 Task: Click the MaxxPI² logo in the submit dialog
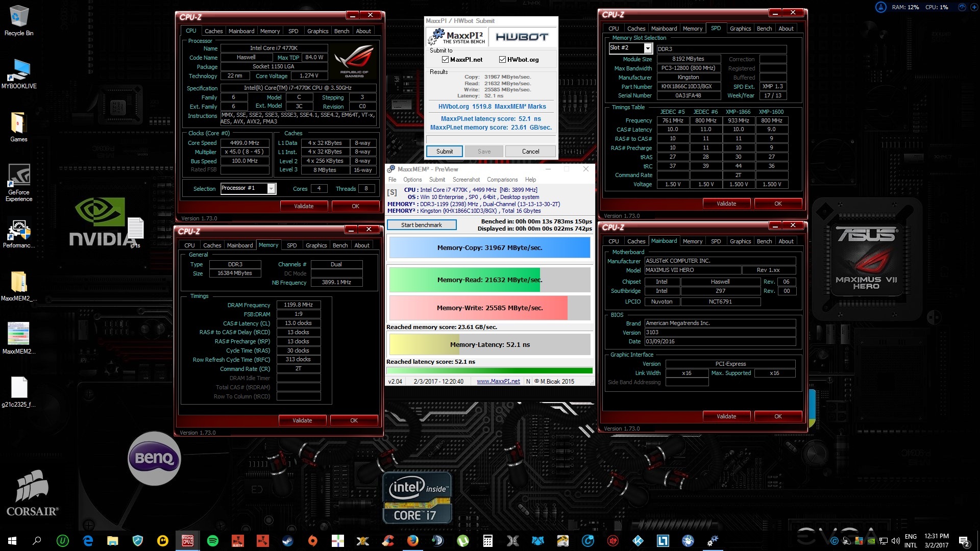[x=457, y=37]
